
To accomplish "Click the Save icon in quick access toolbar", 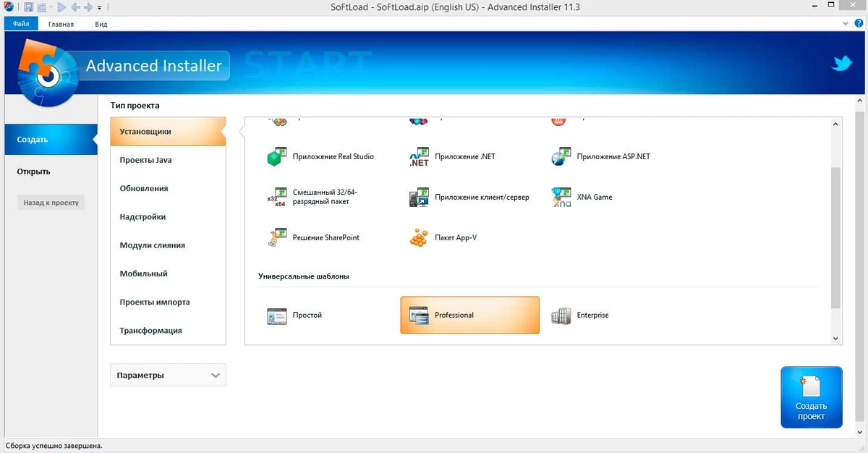I will (x=28, y=7).
